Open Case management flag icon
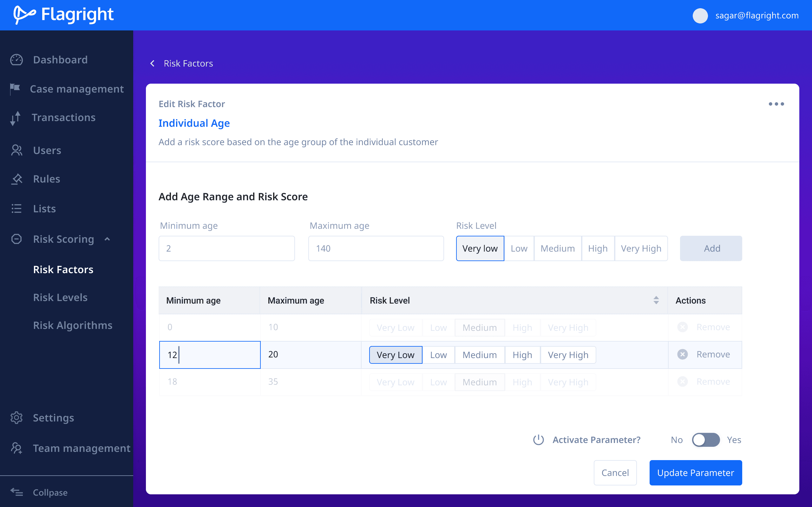812x507 pixels. point(15,89)
